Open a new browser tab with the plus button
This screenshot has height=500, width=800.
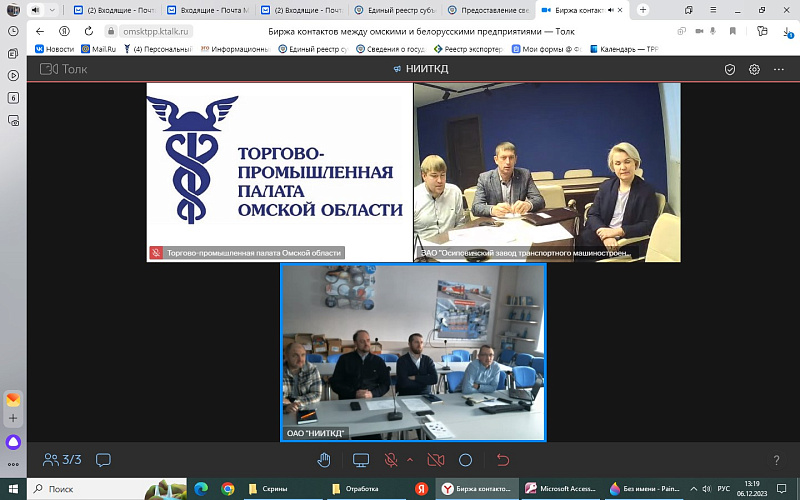[x=643, y=10]
